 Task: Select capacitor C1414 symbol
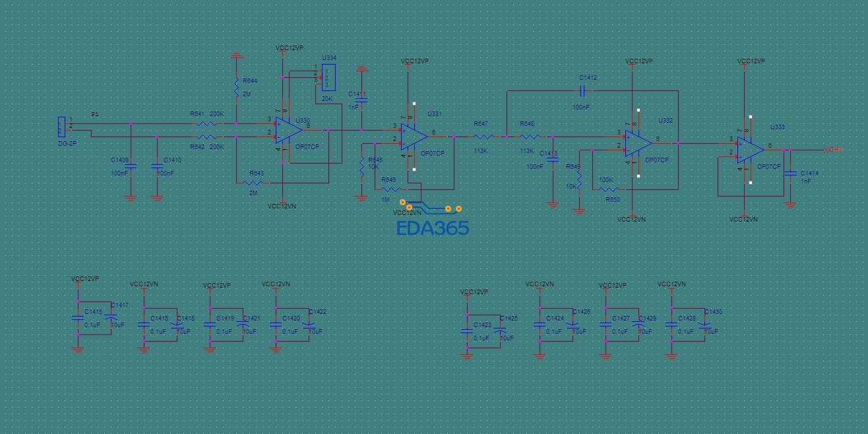[x=790, y=173]
